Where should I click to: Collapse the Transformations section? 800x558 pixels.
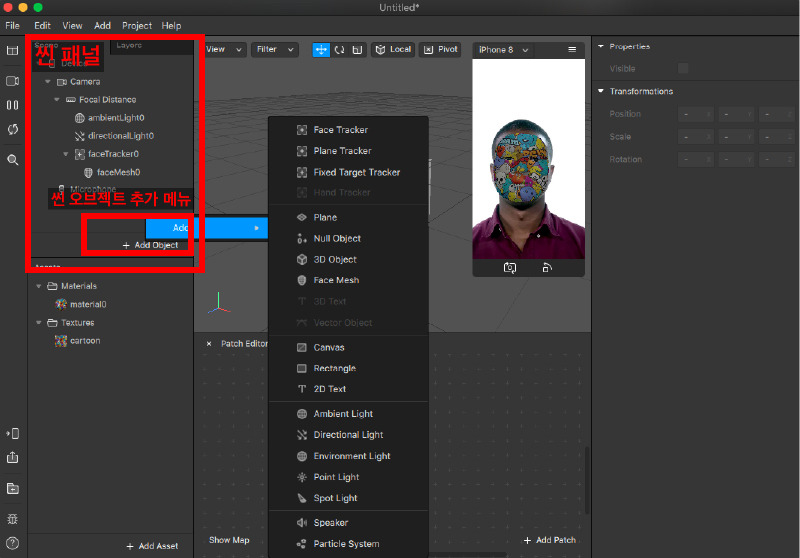(601, 91)
